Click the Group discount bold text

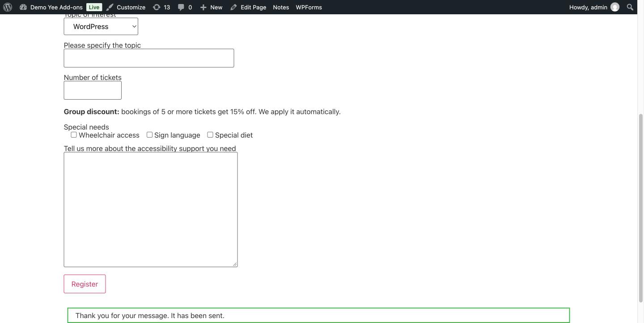point(92,112)
